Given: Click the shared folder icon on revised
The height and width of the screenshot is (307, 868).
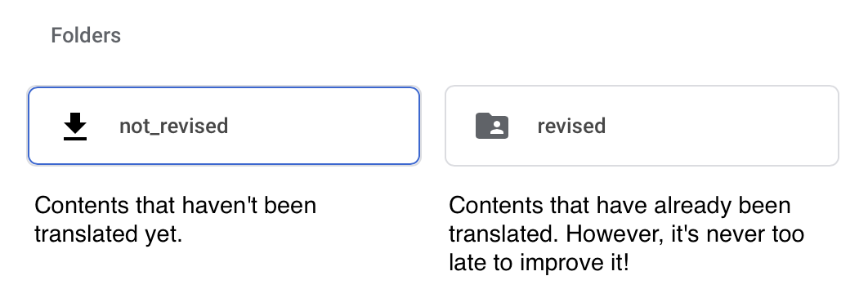Looking at the screenshot, I should (x=492, y=126).
